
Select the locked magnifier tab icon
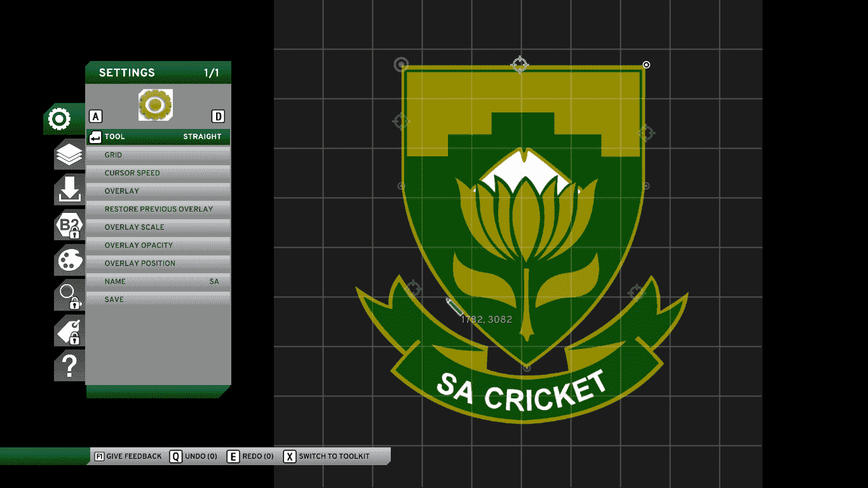pyautogui.click(x=69, y=295)
